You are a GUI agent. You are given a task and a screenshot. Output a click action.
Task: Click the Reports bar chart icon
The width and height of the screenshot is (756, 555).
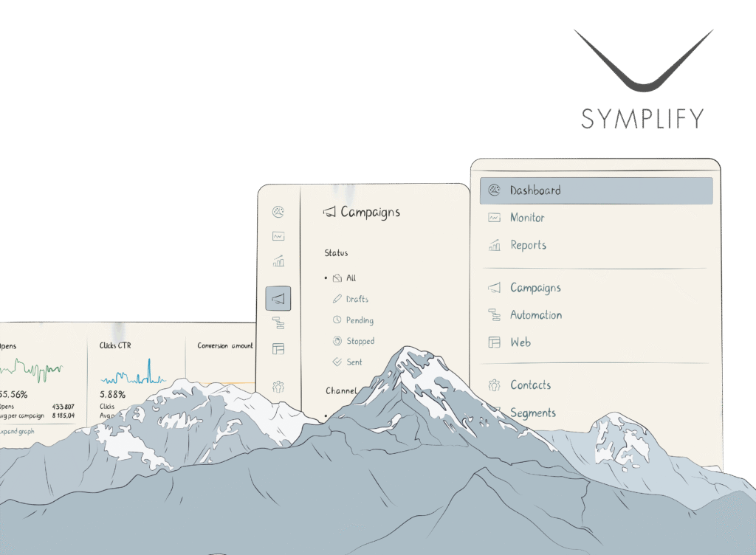(278, 261)
